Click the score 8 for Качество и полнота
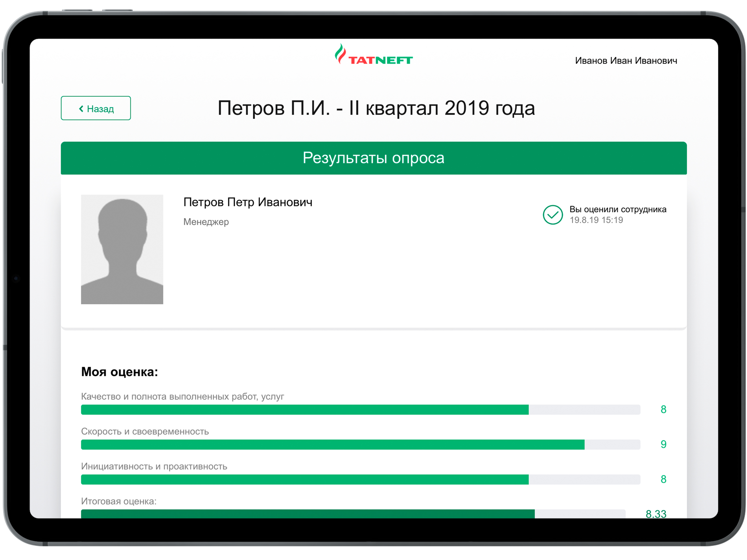747x560 pixels. tap(663, 409)
